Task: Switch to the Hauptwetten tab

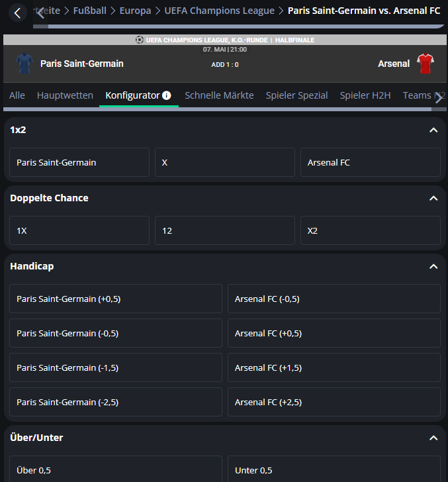Action: tap(65, 95)
